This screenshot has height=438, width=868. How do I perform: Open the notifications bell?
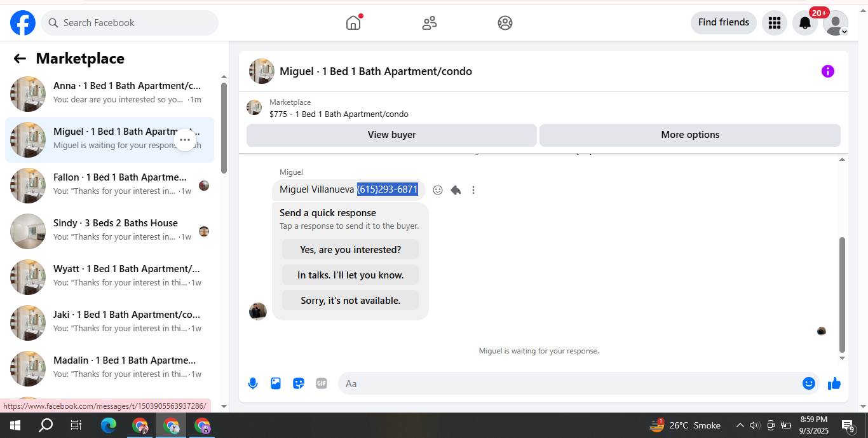(x=805, y=23)
